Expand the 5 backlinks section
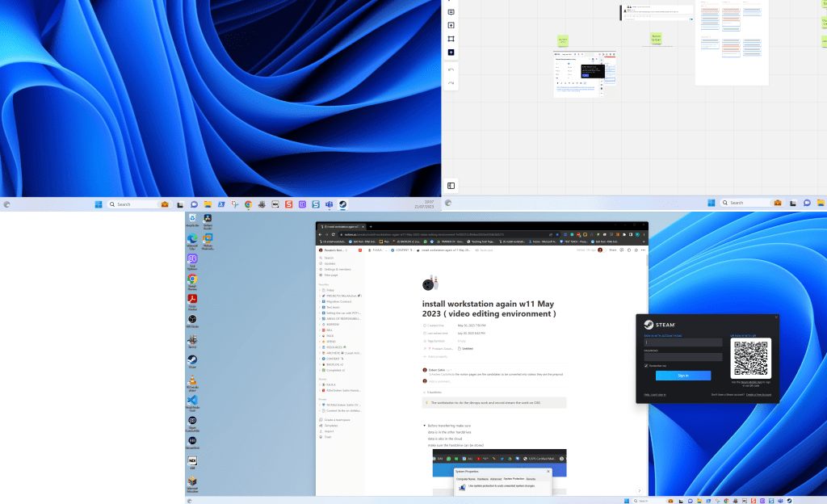Viewport: 827px width, 504px height. click(x=433, y=393)
